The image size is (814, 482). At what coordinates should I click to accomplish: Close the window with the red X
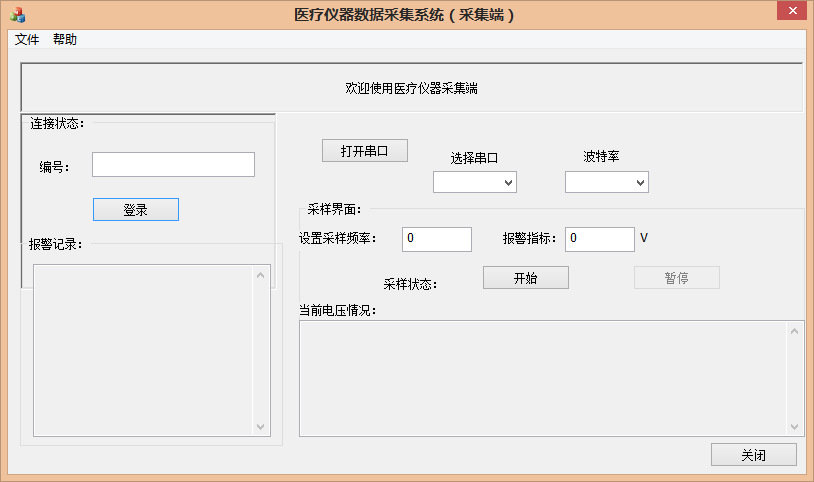(792, 10)
